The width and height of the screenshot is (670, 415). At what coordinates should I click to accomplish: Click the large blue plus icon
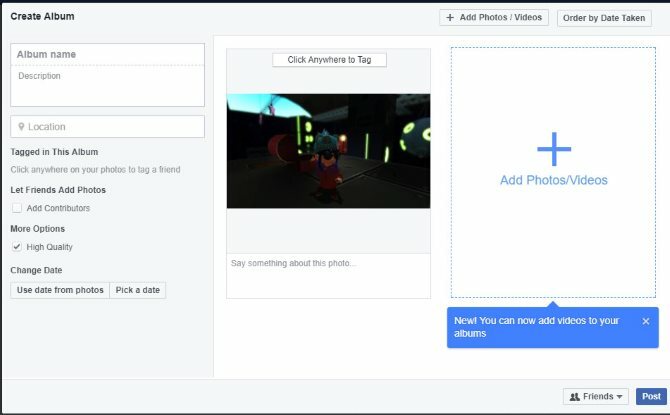(x=554, y=149)
